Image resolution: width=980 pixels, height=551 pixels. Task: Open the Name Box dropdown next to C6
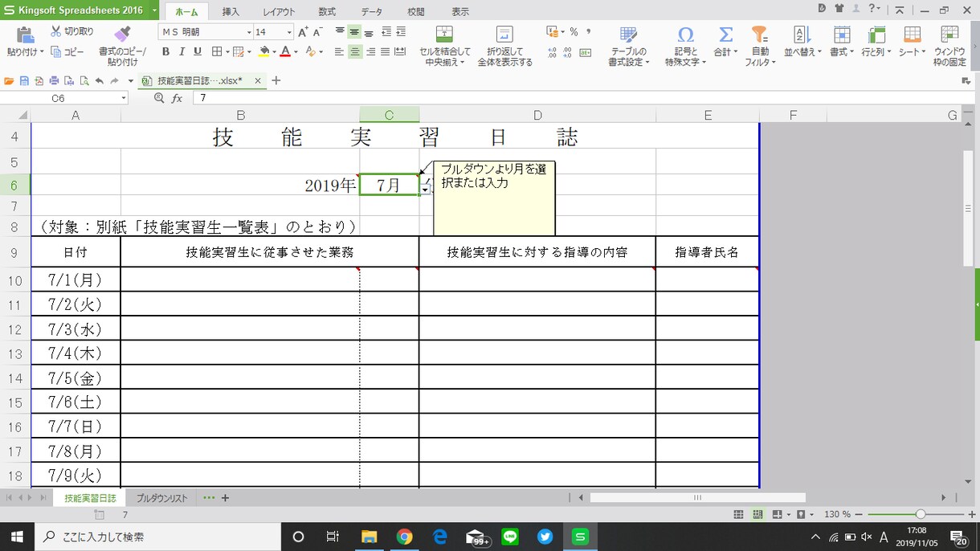(124, 98)
